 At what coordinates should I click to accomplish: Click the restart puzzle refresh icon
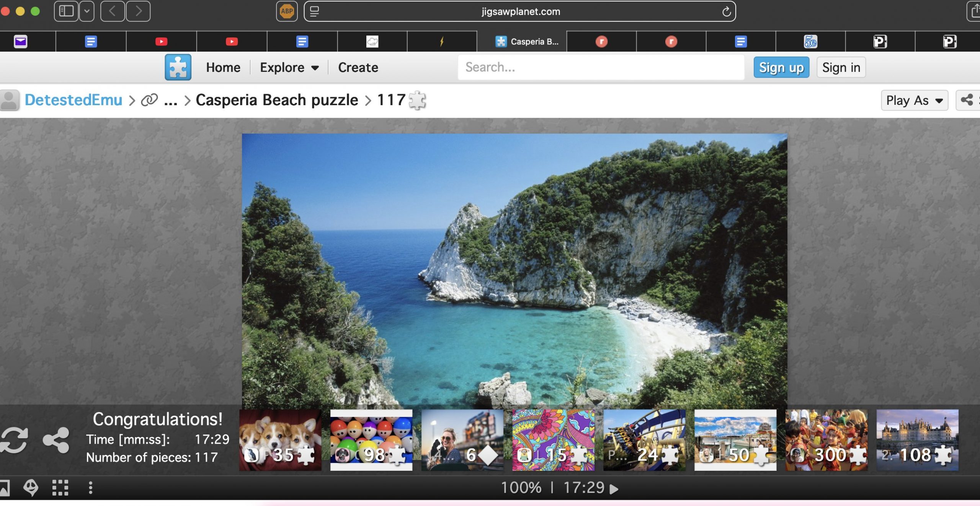[14, 440]
